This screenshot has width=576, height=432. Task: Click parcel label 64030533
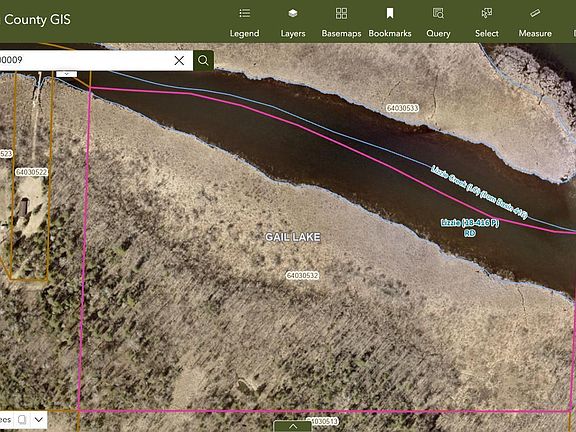403,108
